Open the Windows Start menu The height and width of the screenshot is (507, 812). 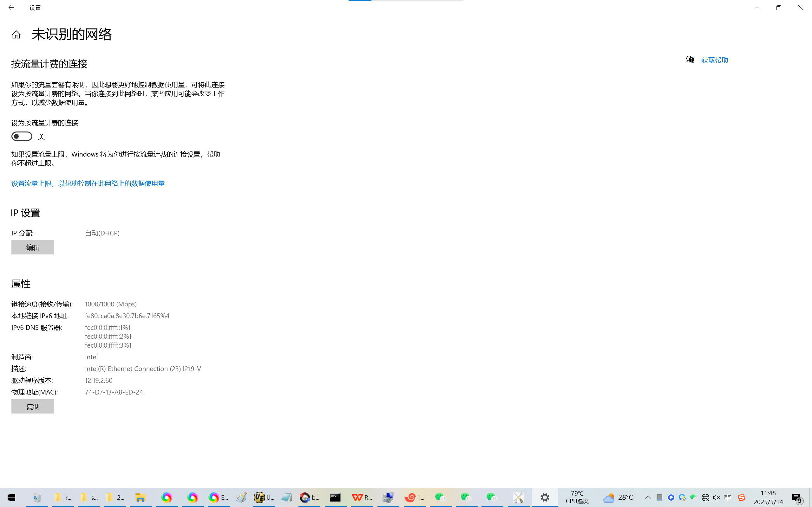11,497
